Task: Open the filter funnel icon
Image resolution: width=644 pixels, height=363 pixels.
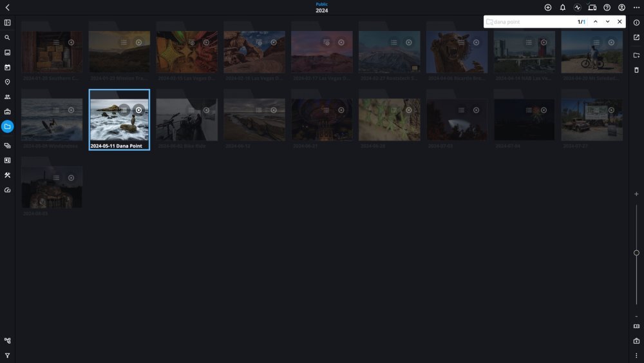Action: coord(7,355)
